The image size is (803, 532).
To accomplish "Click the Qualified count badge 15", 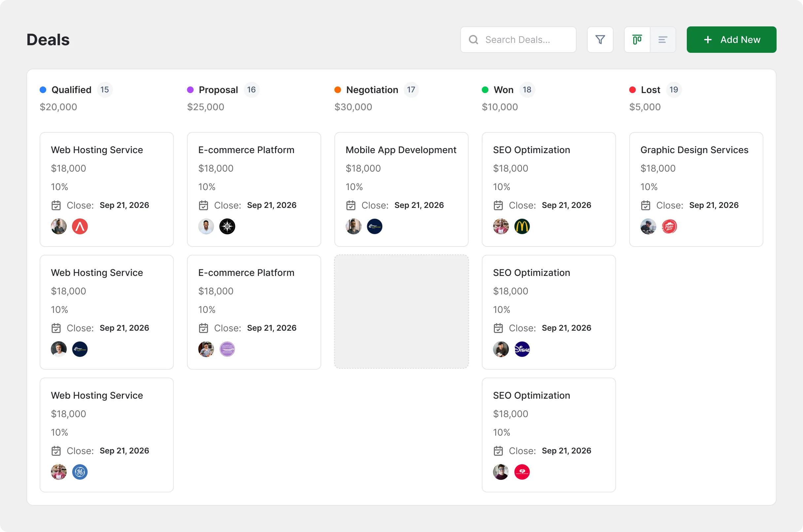I will point(105,89).
